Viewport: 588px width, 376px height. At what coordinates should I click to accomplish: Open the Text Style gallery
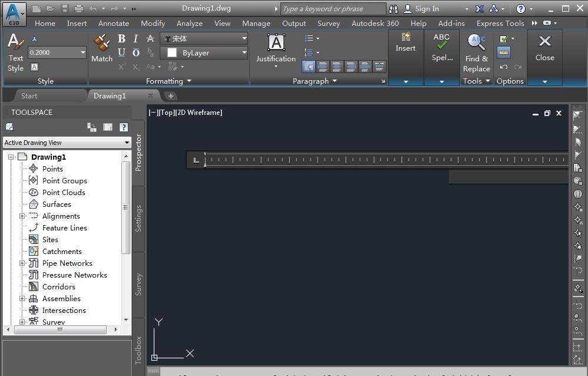15,52
